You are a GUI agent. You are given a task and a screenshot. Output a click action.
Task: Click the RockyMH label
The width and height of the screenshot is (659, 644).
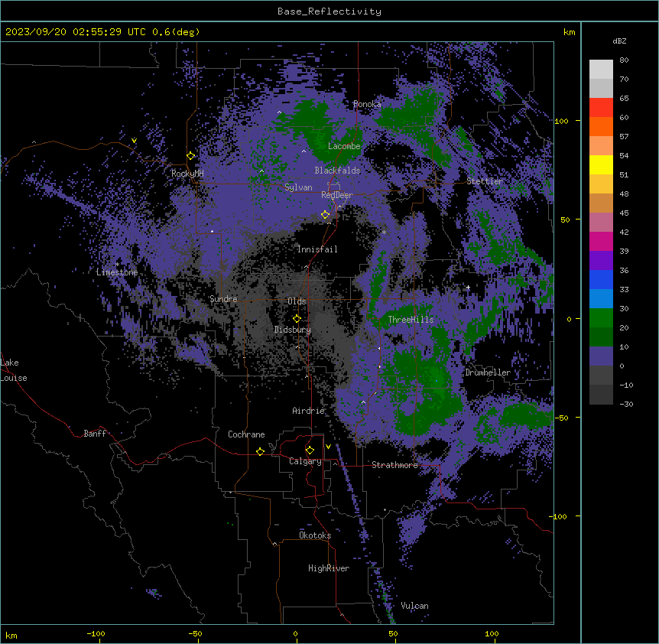click(x=187, y=174)
